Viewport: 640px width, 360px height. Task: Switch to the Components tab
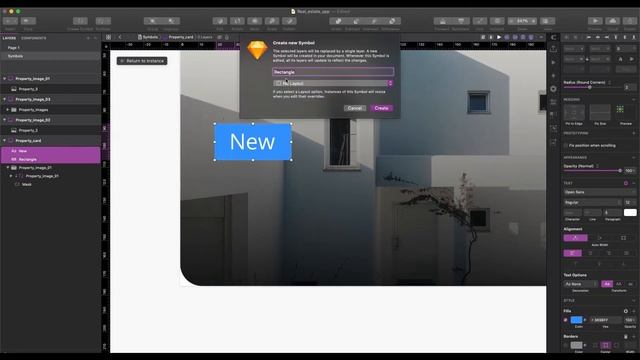33,38
